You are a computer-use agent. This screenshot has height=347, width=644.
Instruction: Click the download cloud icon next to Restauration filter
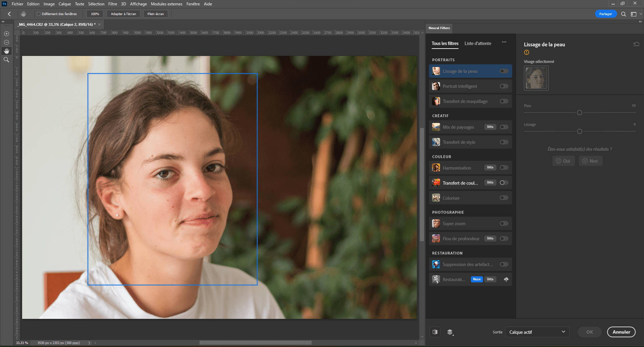[x=506, y=279]
